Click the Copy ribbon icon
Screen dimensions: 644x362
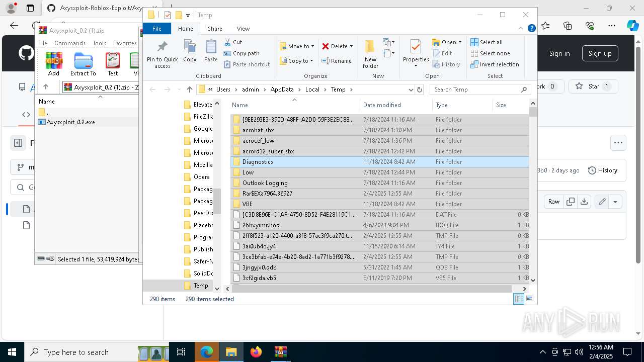tap(190, 51)
